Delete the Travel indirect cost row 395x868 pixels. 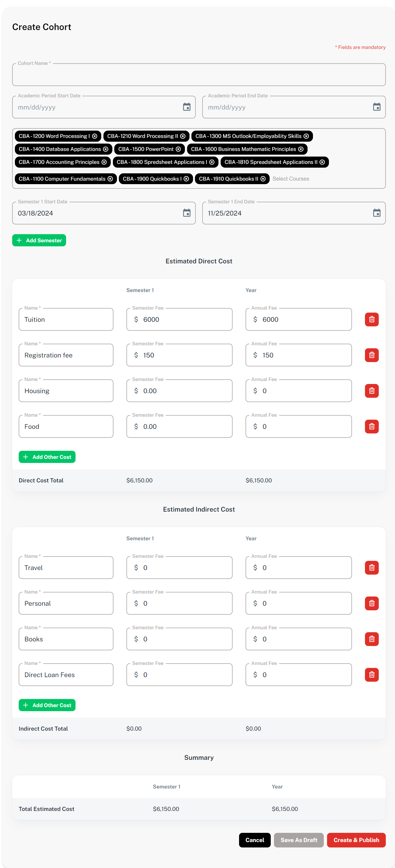pos(371,568)
